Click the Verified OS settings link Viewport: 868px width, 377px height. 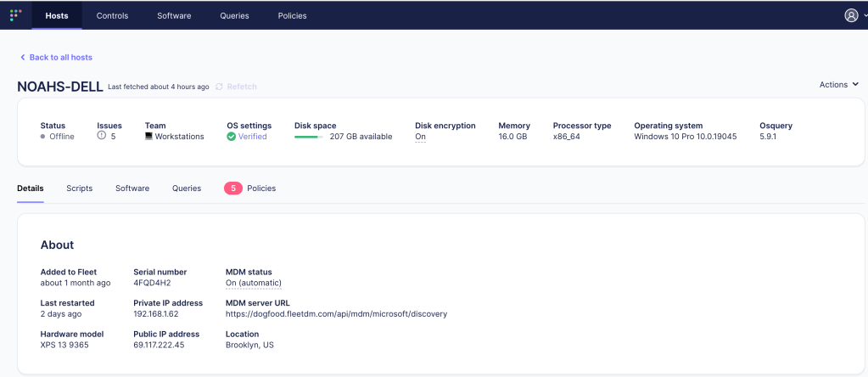[252, 137]
